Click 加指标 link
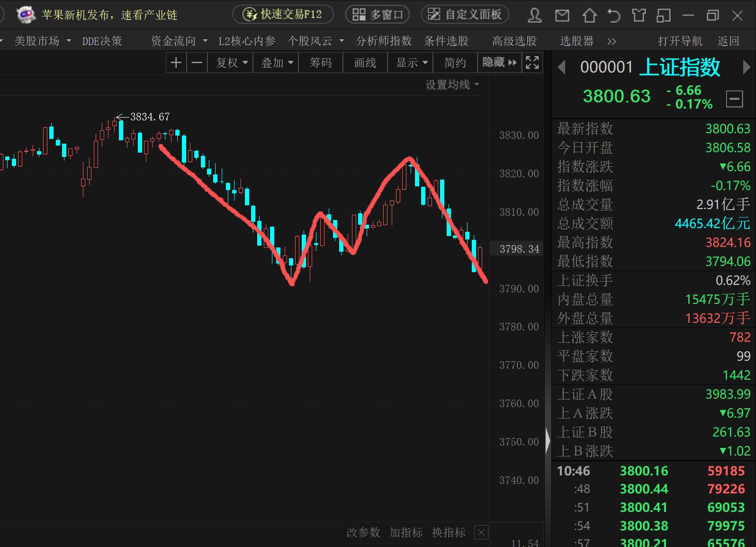Screen dimensions: 756x547 406,532
